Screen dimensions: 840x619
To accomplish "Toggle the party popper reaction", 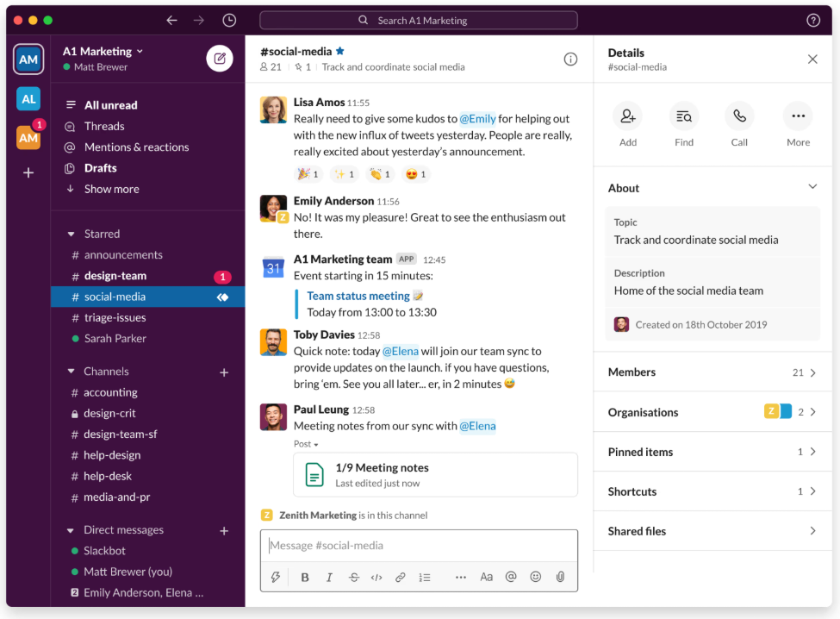I will click(308, 174).
